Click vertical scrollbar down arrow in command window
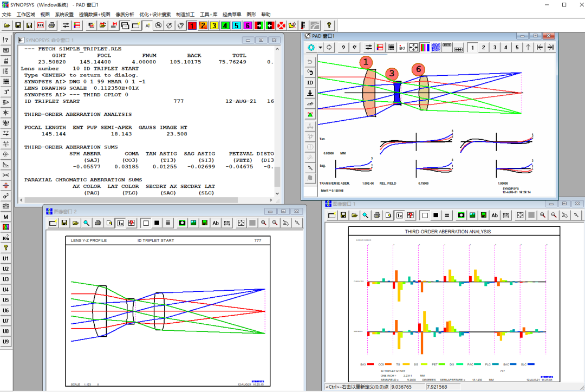The width and height of the screenshot is (585, 392). click(x=277, y=193)
